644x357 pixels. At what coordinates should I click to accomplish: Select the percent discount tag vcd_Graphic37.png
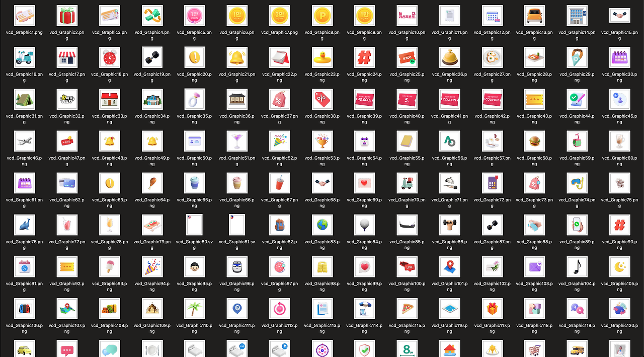[x=280, y=99]
